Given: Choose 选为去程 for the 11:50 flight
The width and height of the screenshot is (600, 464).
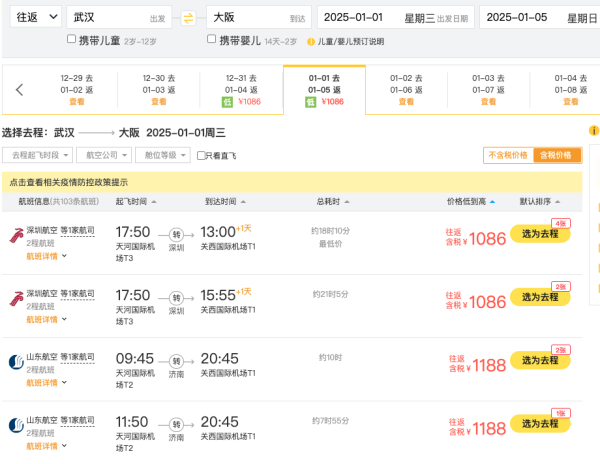Looking at the screenshot, I should coord(540,423).
